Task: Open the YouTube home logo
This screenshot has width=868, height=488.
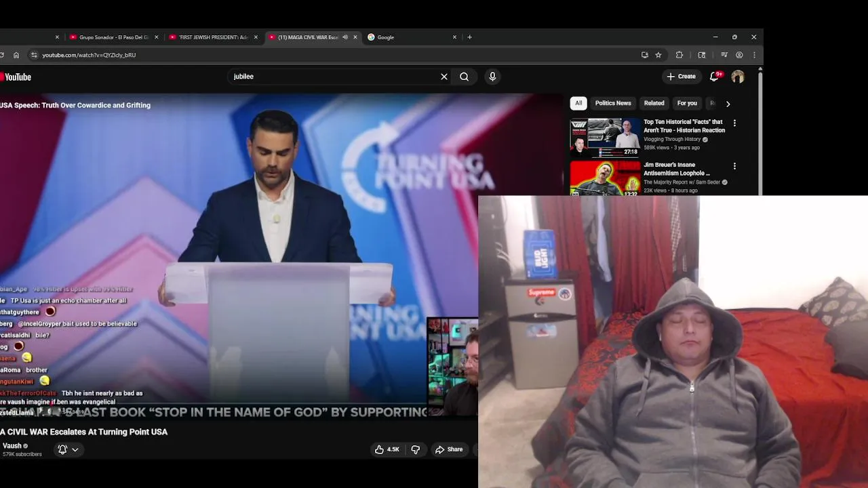Action: pyautogui.click(x=16, y=77)
